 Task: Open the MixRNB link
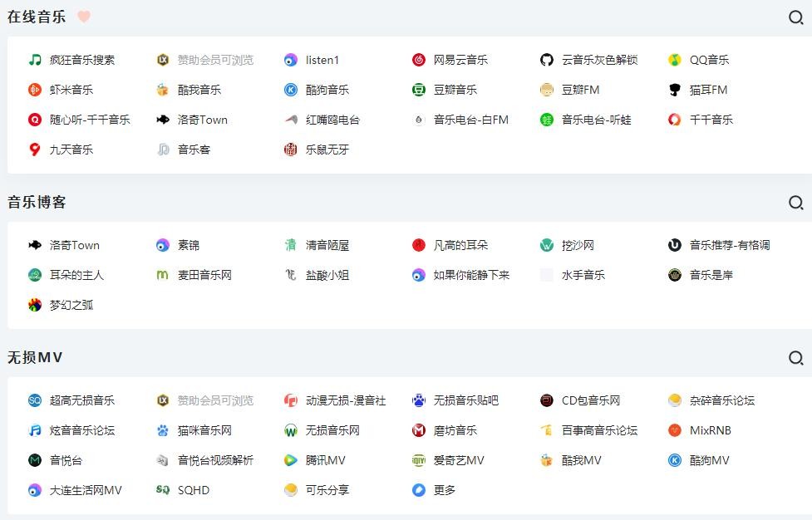point(710,430)
